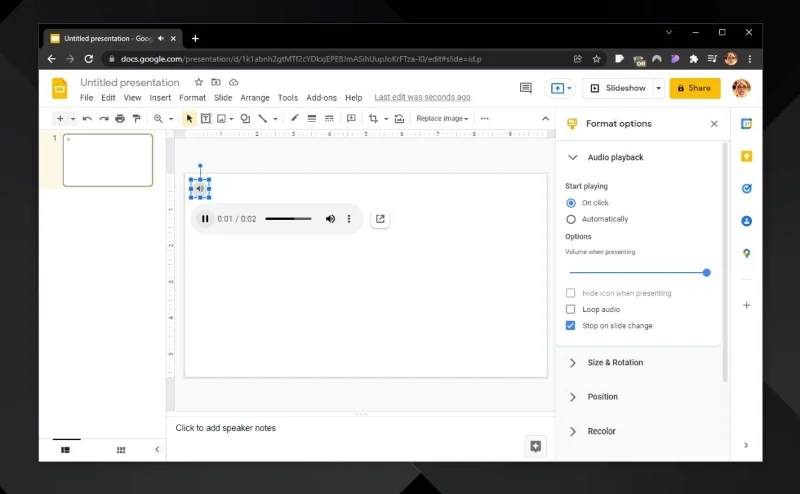Viewport: 800px width, 494px height.
Task: Select the paint format roller tool
Action: (x=136, y=118)
